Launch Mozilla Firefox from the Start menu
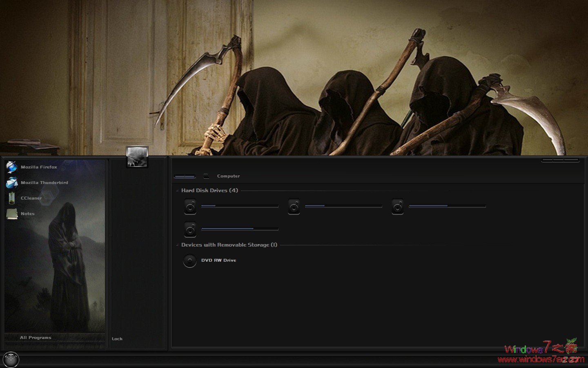 pyautogui.click(x=39, y=167)
